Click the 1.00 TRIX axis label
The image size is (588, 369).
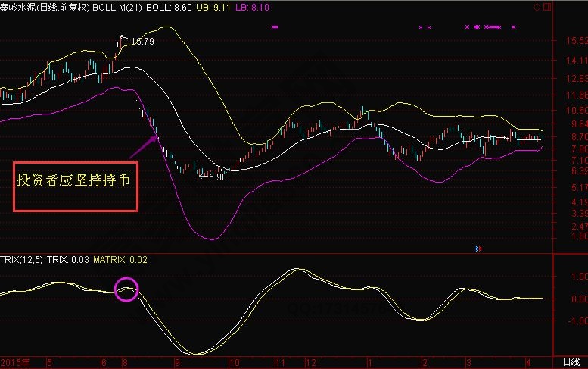[x=580, y=277]
